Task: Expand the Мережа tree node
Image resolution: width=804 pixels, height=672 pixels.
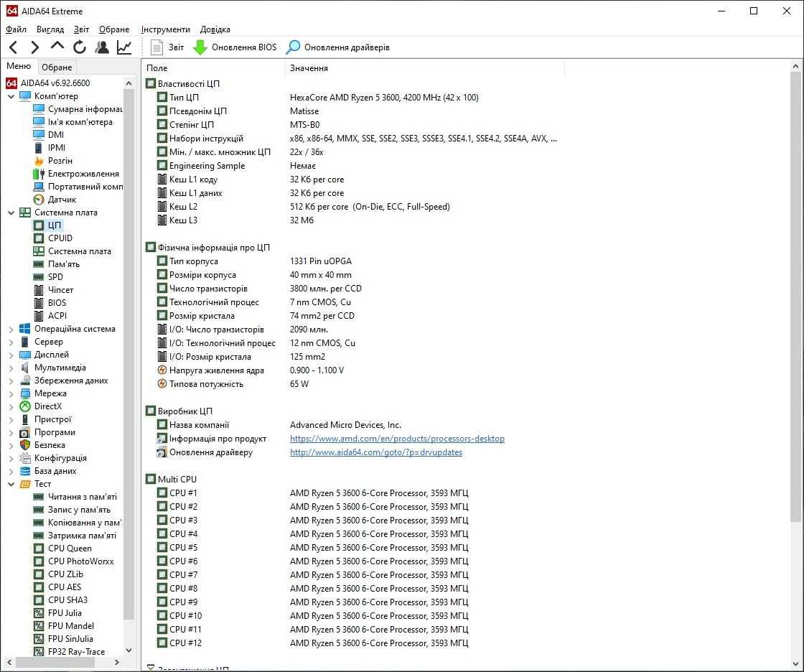Action: [x=11, y=393]
